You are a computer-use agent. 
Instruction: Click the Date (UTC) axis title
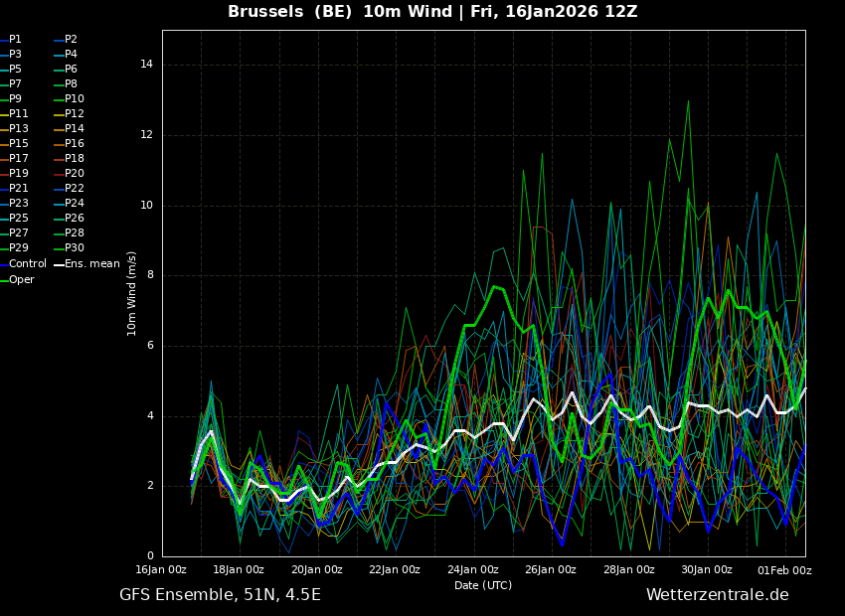click(483, 585)
